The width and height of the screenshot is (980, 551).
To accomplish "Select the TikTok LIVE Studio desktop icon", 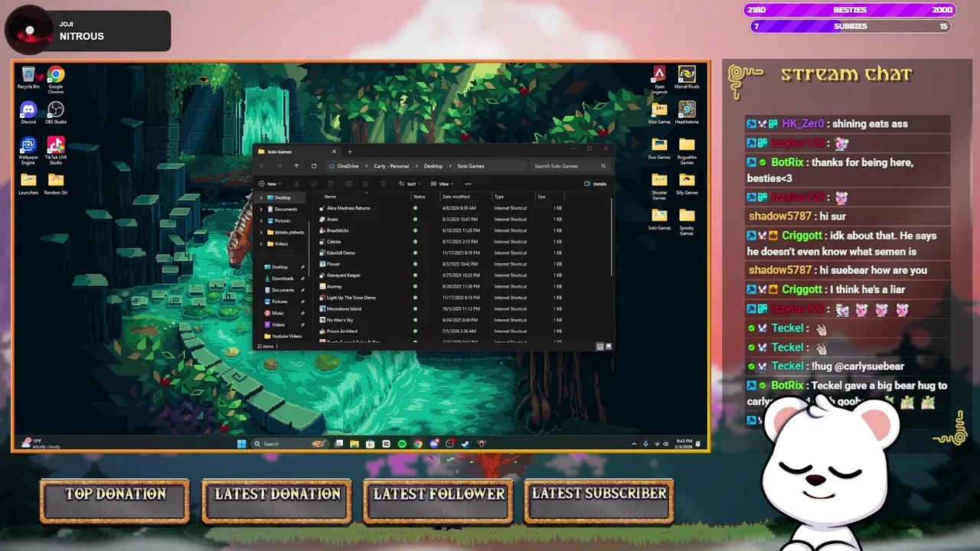I will coord(55,151).
